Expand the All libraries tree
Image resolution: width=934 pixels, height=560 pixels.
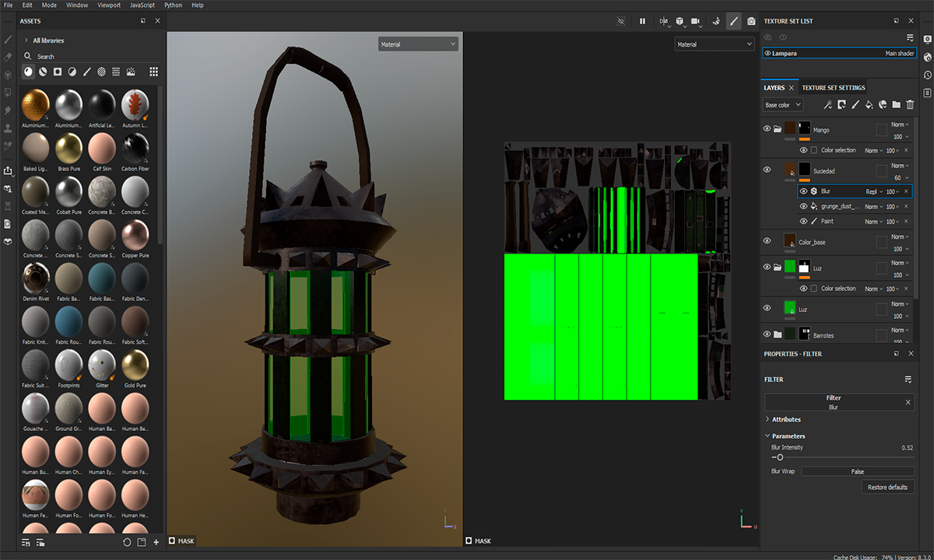(x=26, y=40)
